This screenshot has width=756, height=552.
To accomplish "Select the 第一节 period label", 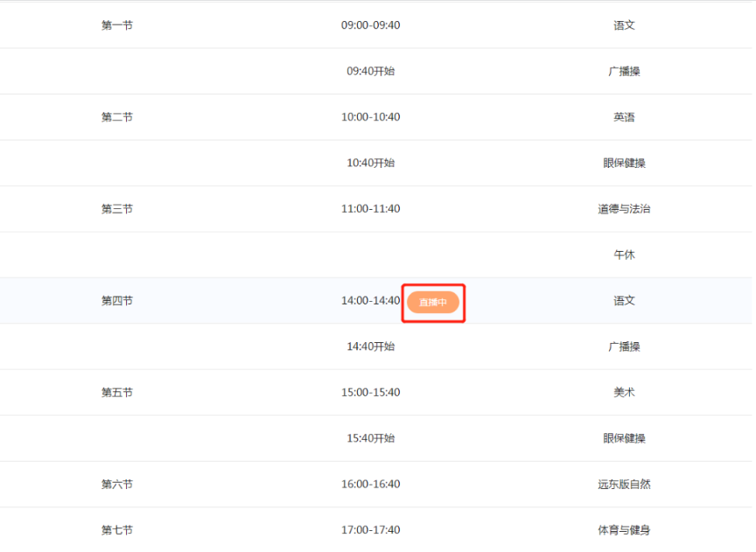I will [x=117, y=25].
